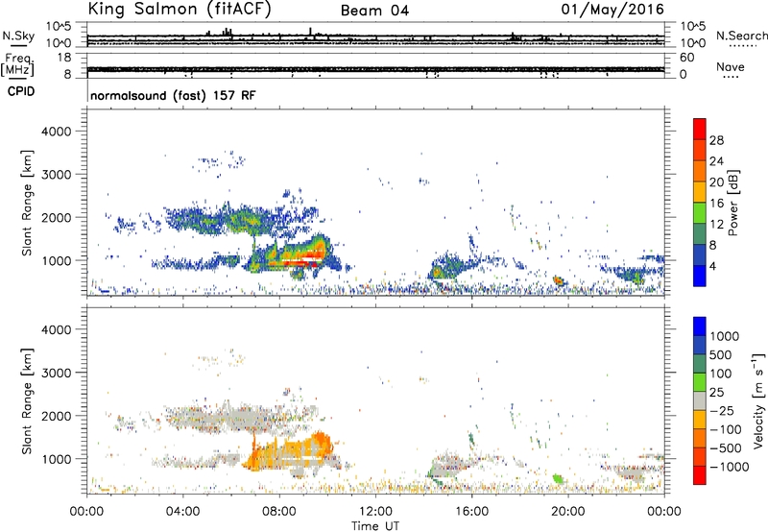The image size is (768, 532).
Task: Click the 'Time UT' axis label
Action: [x=375, y=526]
